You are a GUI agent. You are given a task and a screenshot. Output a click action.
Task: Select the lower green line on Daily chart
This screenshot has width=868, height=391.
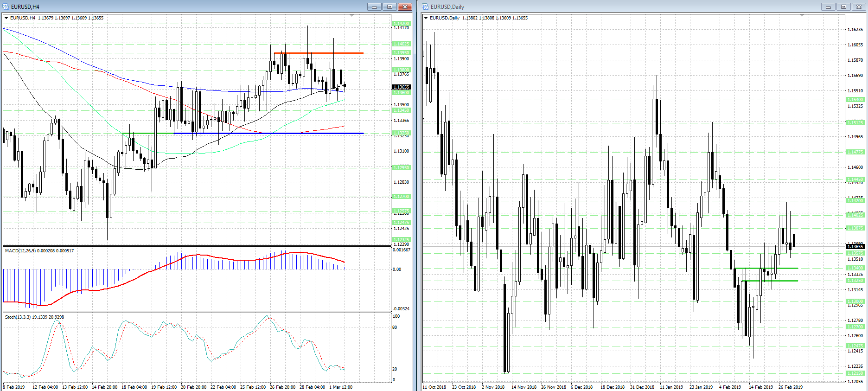[x=771, y=281]
